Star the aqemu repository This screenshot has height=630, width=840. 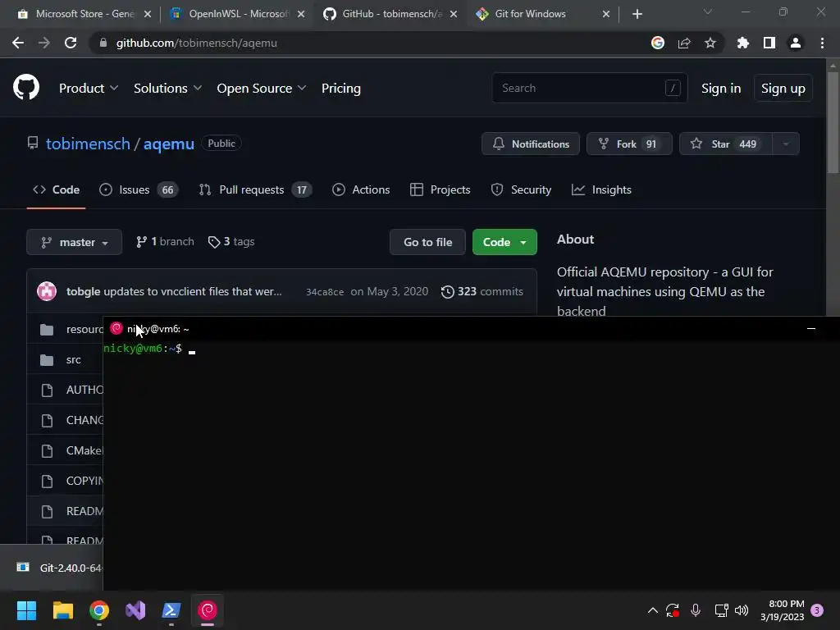point(726,144)
